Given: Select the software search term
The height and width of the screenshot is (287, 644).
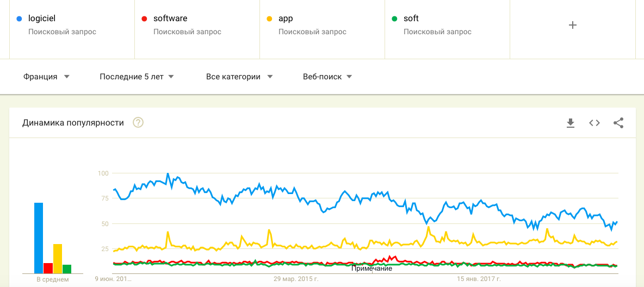Looking at the screenshot, I should click(170, 18).
